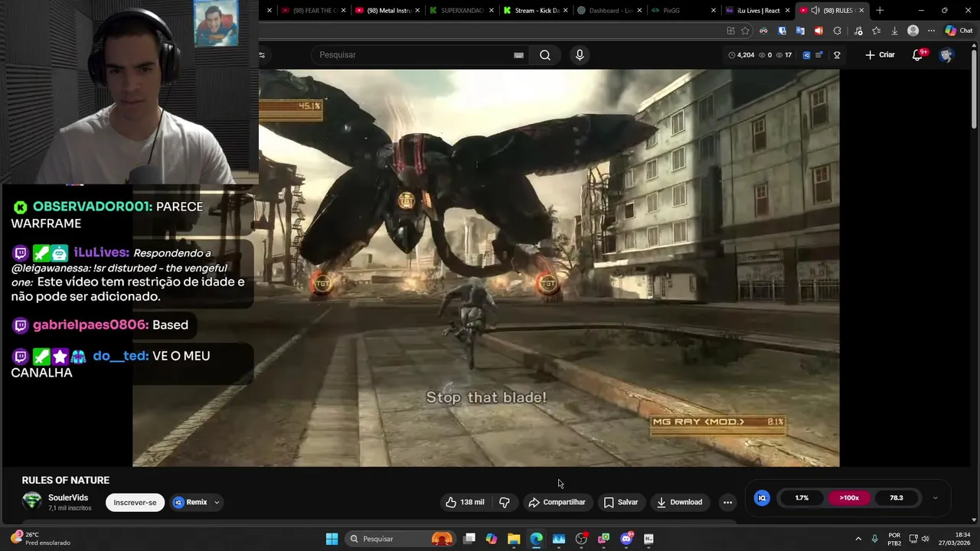Click the Remix button
980x551 pixels.
coord(190,503)
